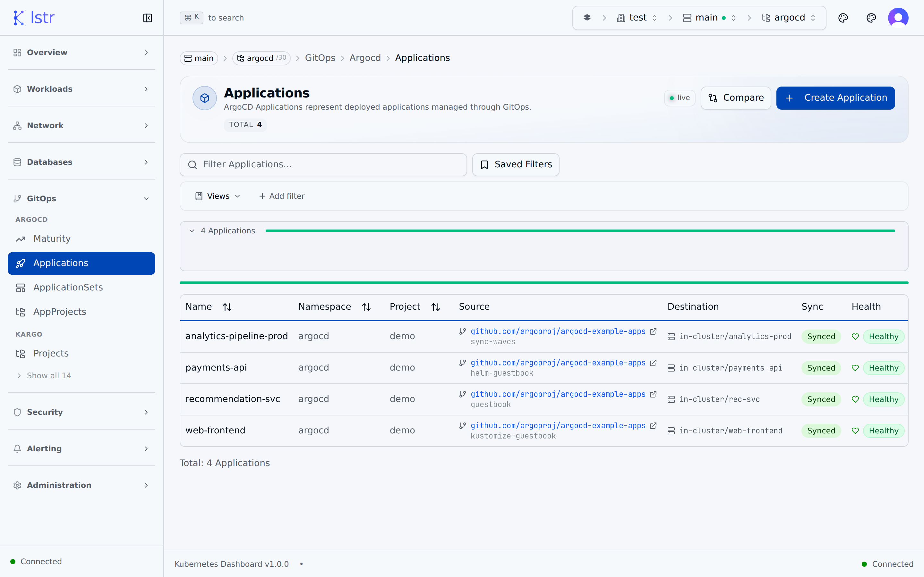The width and height of the screenshot is (924, 577).
Task: Open the payments-api GitHub source link
Action: click(558, 363)
